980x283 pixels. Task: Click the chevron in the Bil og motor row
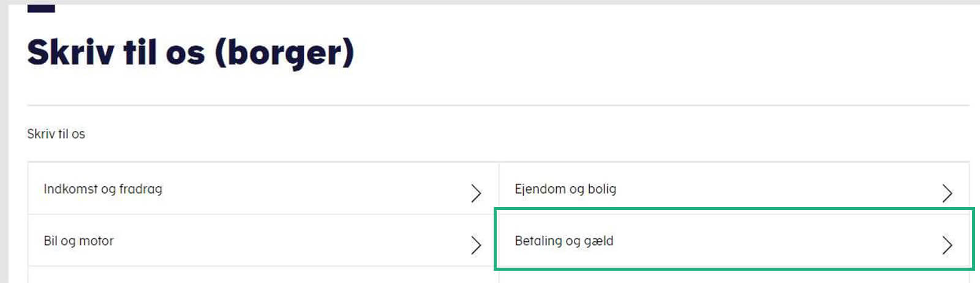pos(476,246)
